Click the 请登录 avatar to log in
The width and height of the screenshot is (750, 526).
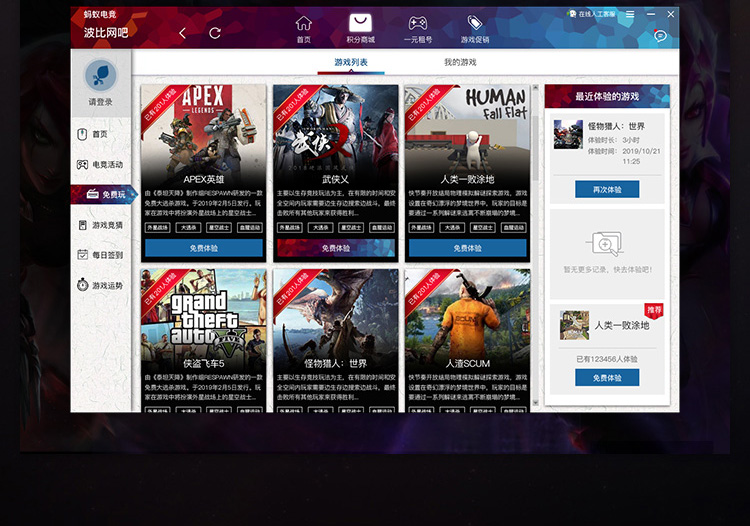click(x=100, y=76)
